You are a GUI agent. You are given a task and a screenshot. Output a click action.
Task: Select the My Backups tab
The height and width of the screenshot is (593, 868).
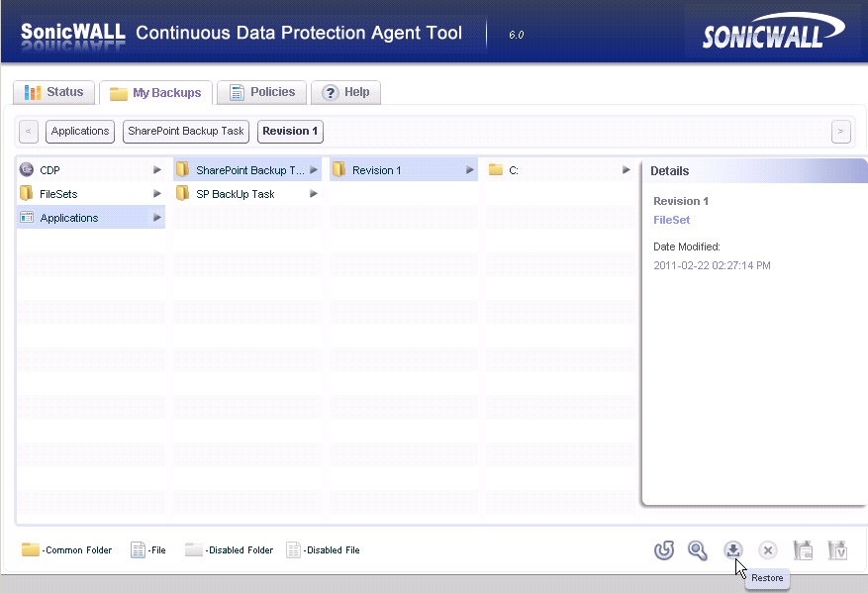coord(155,92)
